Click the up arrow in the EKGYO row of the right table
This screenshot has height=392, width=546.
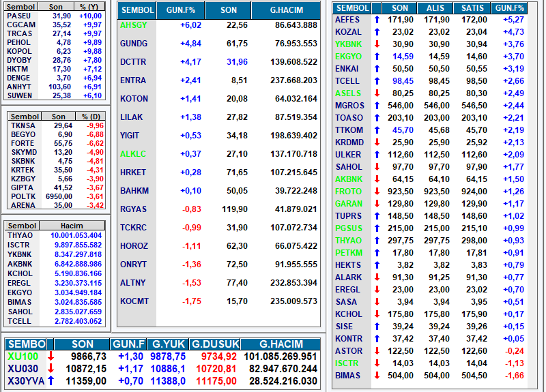[x=377, y=57]
